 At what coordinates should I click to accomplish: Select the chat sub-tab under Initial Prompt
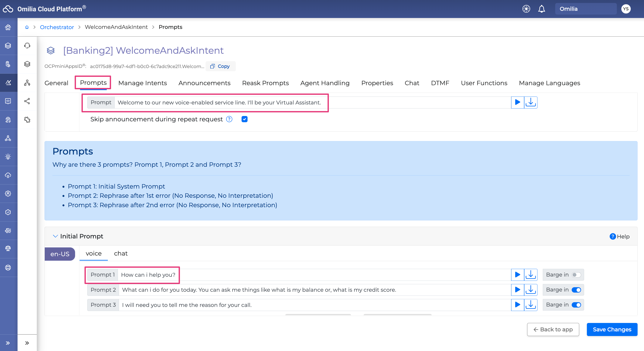coord(121,253)
